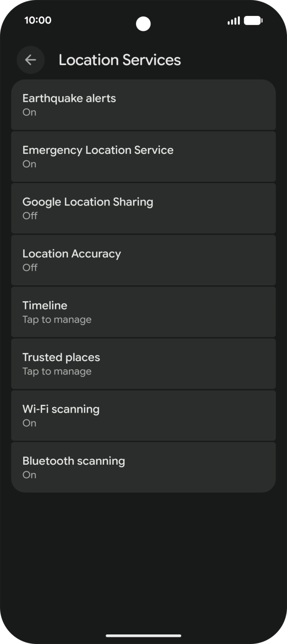The width and height of the screenshot is (287, 644).
Task: Select the Earthquake alerts On label
Action: tap(29, 112)
